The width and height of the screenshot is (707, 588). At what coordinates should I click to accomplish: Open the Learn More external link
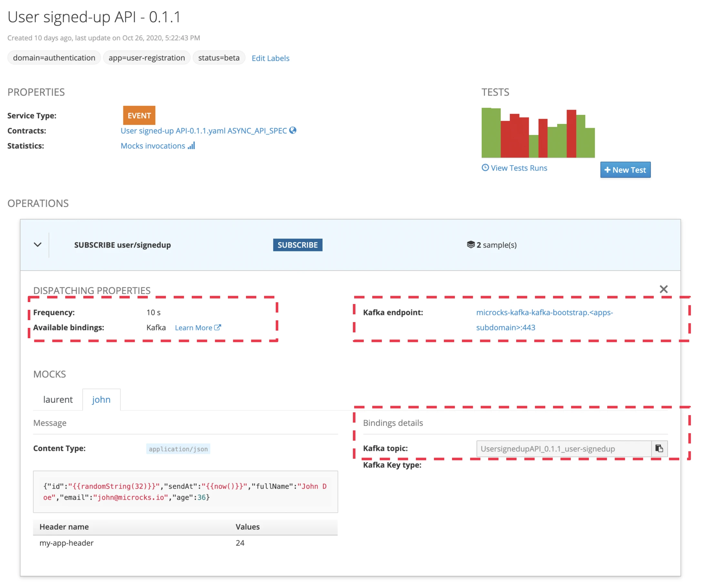click(198, 328)
